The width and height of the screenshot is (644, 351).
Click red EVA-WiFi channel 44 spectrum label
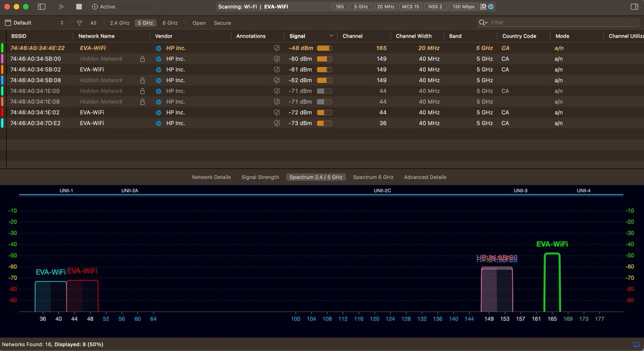(82, 271)
